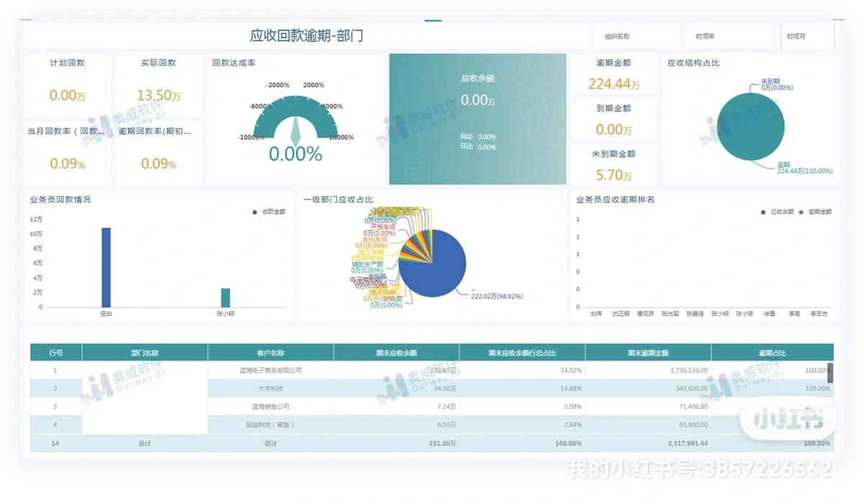
Task: Open the 时间年 filter selector
Action: pyautogui.click(x=727, y=35)
